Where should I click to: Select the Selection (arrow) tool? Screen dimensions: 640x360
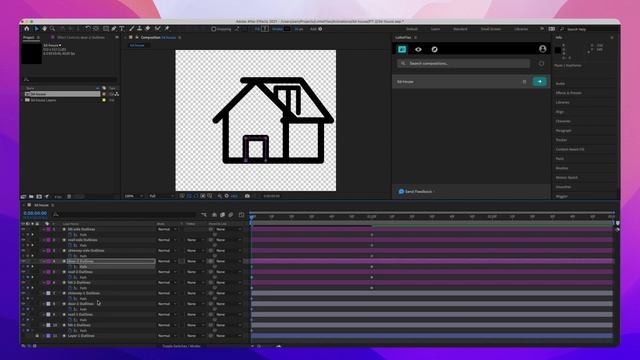pos(36,29)
